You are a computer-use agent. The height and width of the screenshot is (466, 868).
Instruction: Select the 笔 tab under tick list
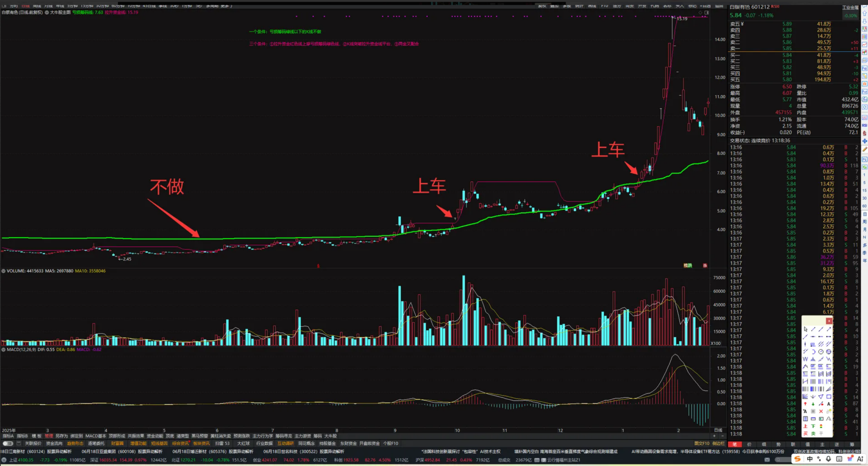[x=734, y=444]
